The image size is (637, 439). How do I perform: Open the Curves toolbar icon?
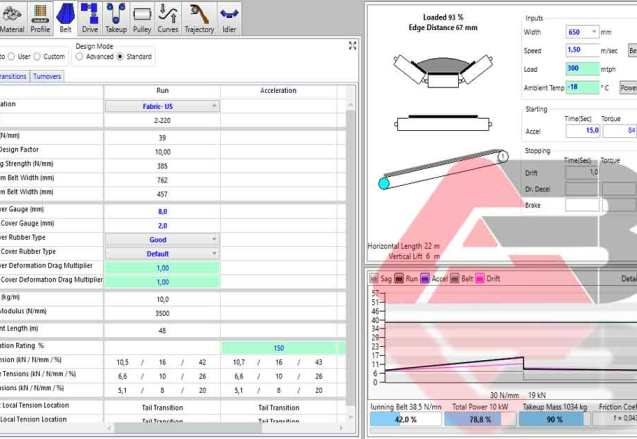pyautogui.click(x=168, y=16)
